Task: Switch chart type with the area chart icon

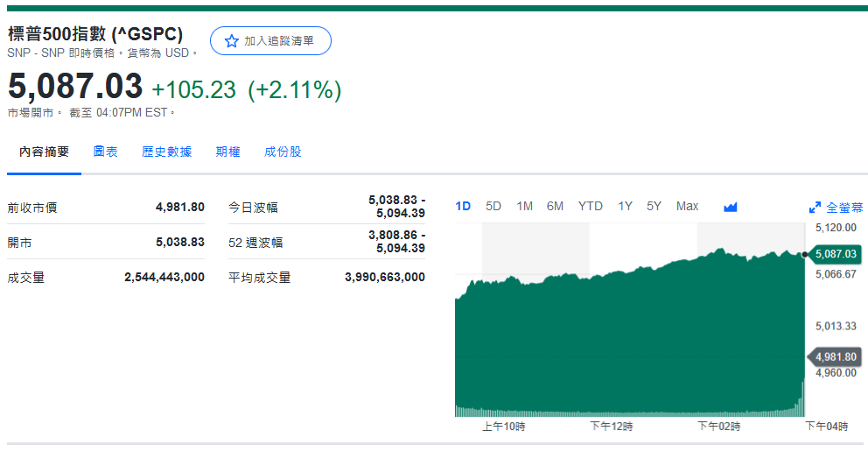Action: click(731, 207)
